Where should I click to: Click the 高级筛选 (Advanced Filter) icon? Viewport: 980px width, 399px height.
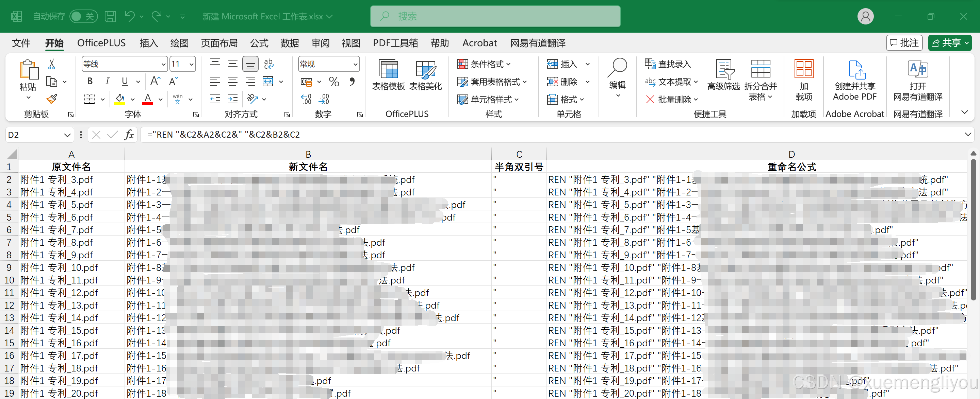pos(723,74)
